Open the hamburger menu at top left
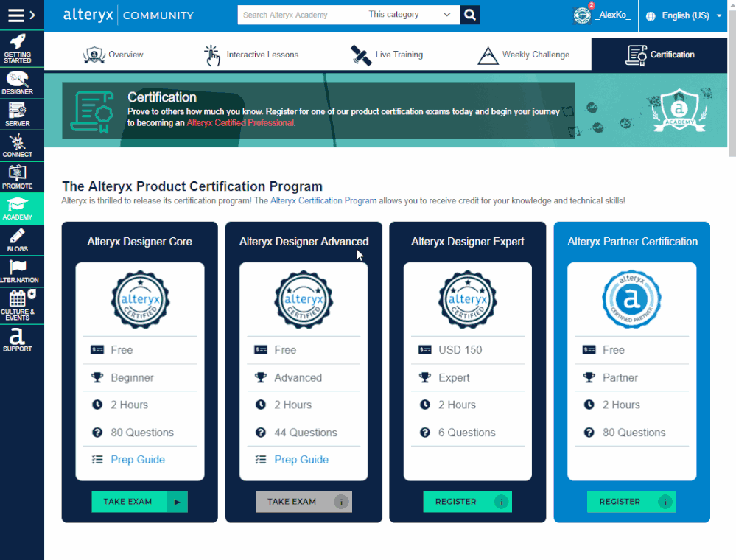Screen dimensions: 736x560 click(15, 14)
